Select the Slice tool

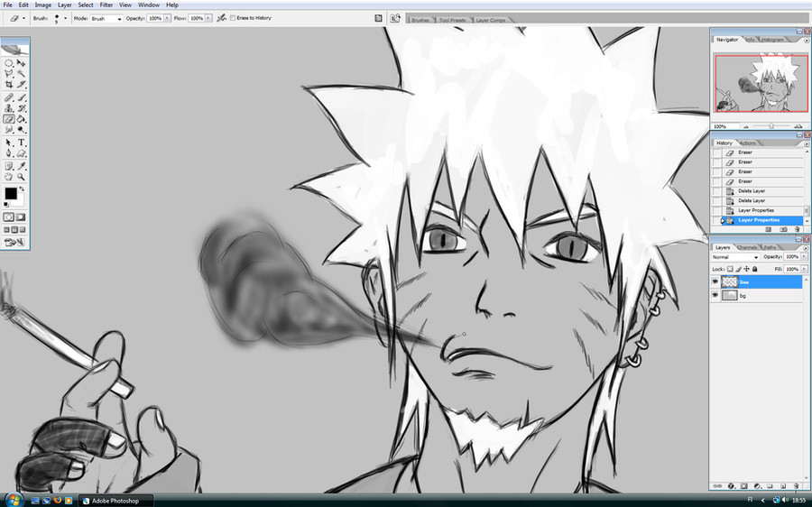[22, 85]
